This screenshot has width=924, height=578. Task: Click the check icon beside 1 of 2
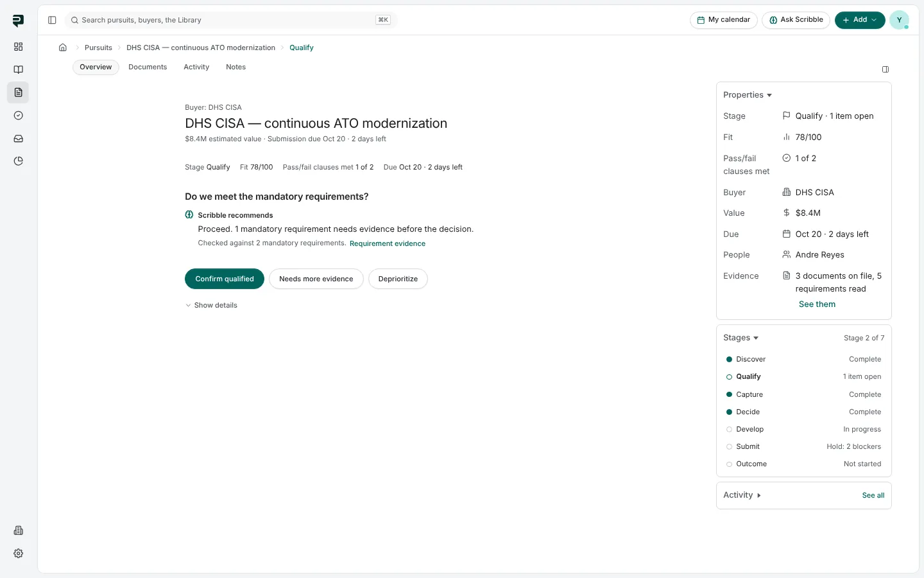pos(786,158)
